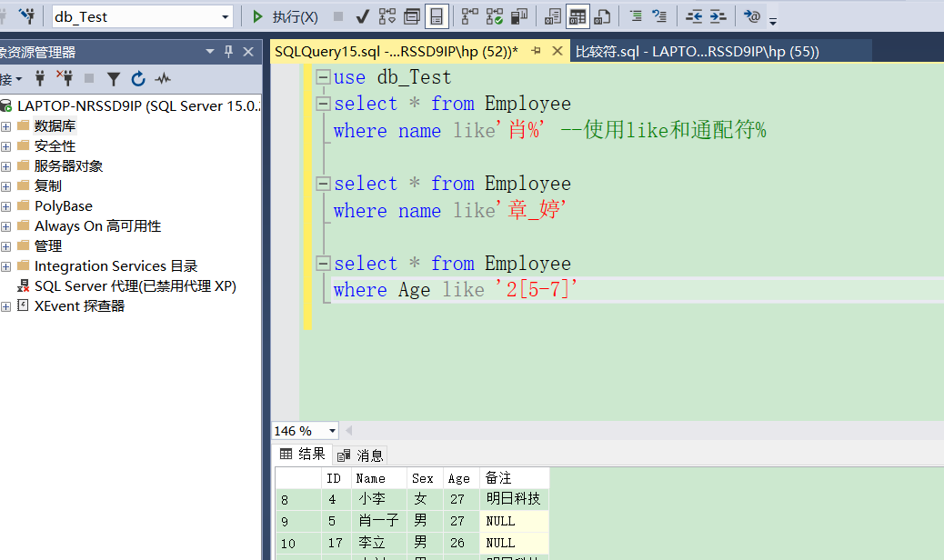The image size is (944, 560).
Task: Select the LAPTOP-NRSSD9IP server node
Action: tap(139, 105)
